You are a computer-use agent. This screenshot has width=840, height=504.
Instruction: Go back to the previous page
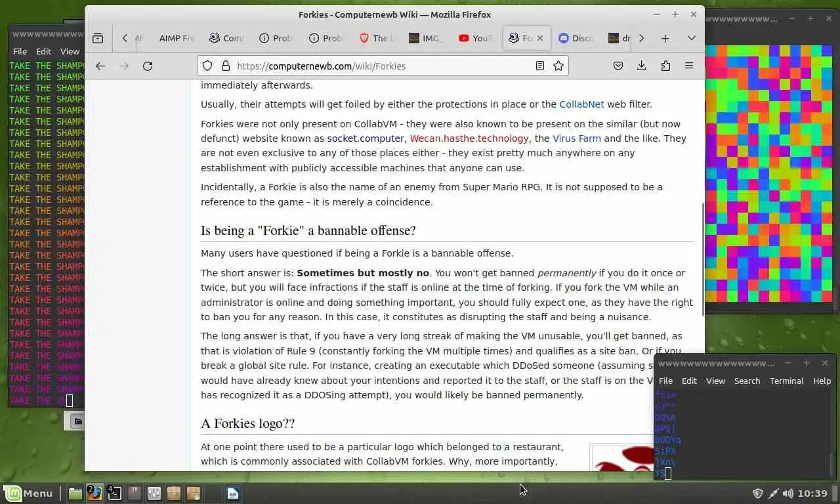point(100,66)
